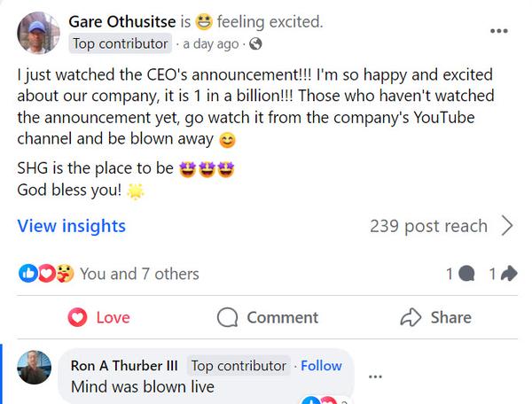
Task: Click the like reaction emoji icon
Action: pos(27,274)
